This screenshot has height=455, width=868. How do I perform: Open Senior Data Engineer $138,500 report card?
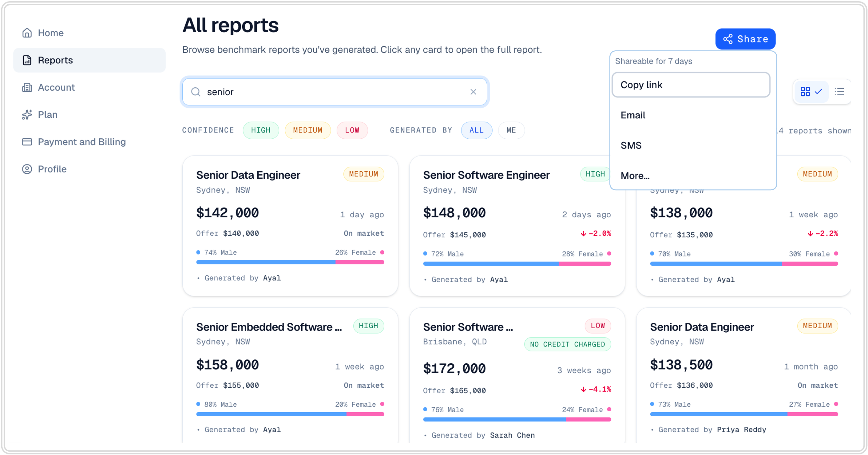(x=743, y=375)
